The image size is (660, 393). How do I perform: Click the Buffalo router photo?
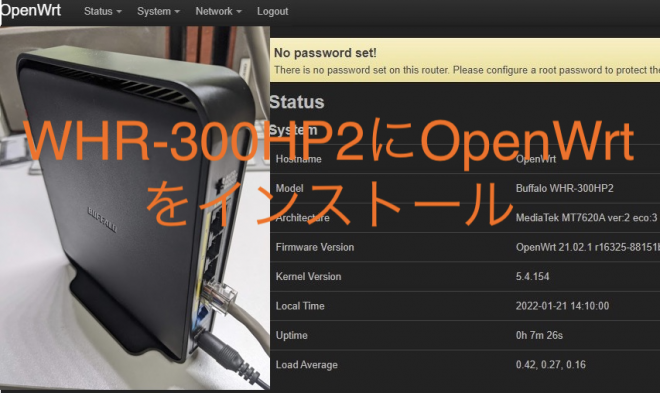[x=135, y=208]
